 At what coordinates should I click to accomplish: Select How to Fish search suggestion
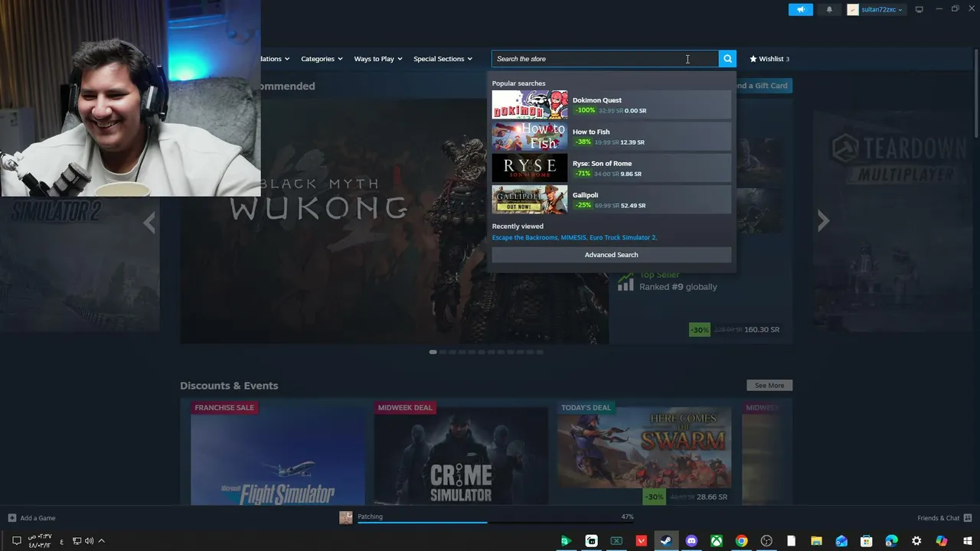pyautogui.click(x=611, y=136)
